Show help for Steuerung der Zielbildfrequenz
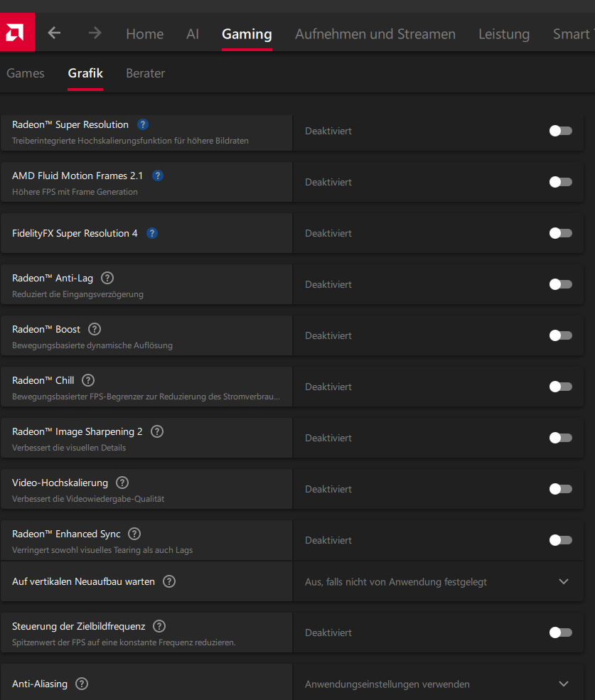595x700 pixels. (x=159, y=626)
